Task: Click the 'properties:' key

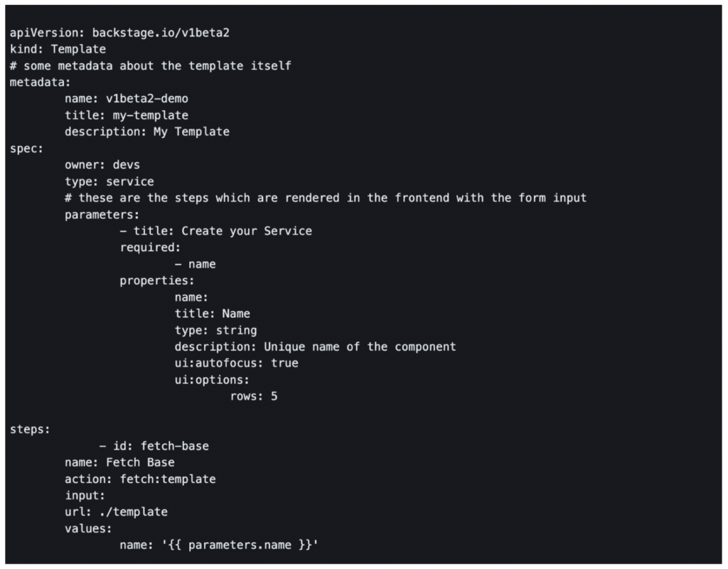Action: (x=157, y=280)
